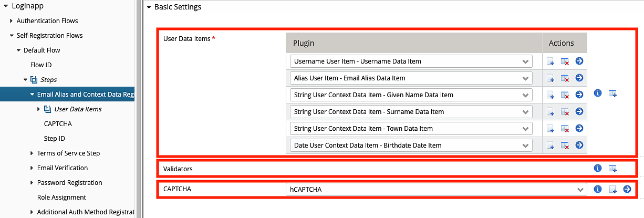The image size is (644, 218).
Task: Open the Birthdate Date Item plugin dropdown
Action: click(x=411, y=146)
